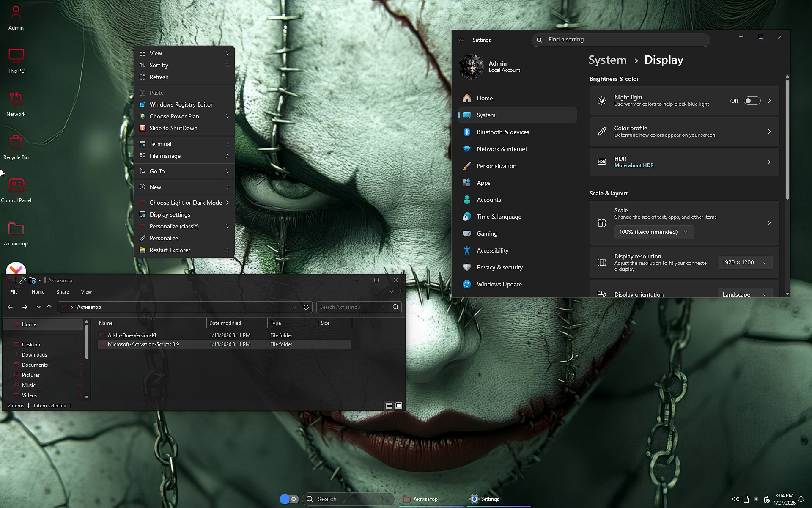
Task: Switch to details view icon in status bar
Action: click(x=389, y=406)
